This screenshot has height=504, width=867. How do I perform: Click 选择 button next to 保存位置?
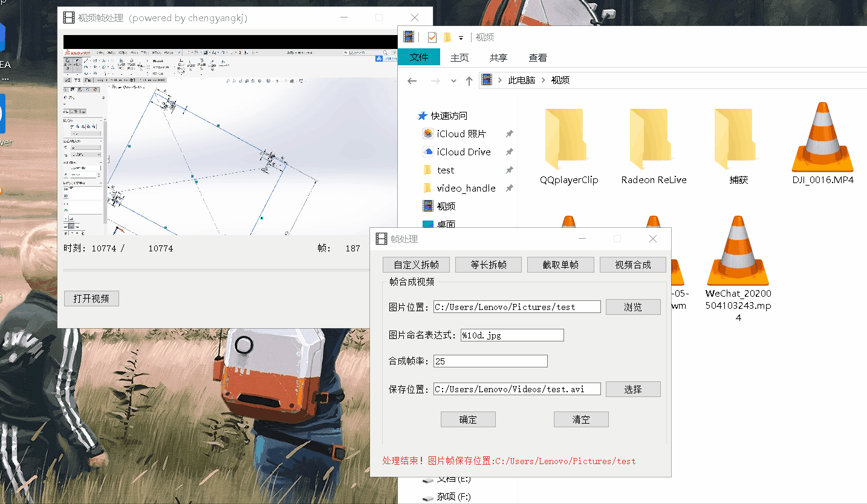click(x=633, y=389)
